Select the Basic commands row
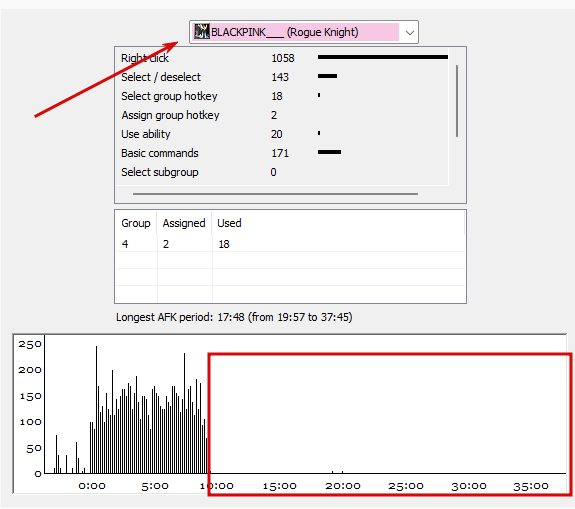This screenshot has width=575, height=509. pyautogui.click(x=282, y=153)
